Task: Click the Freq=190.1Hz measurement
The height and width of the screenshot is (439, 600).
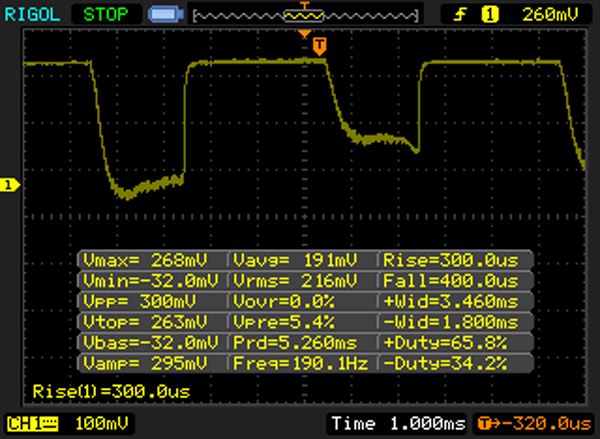Action: (301, 362)
